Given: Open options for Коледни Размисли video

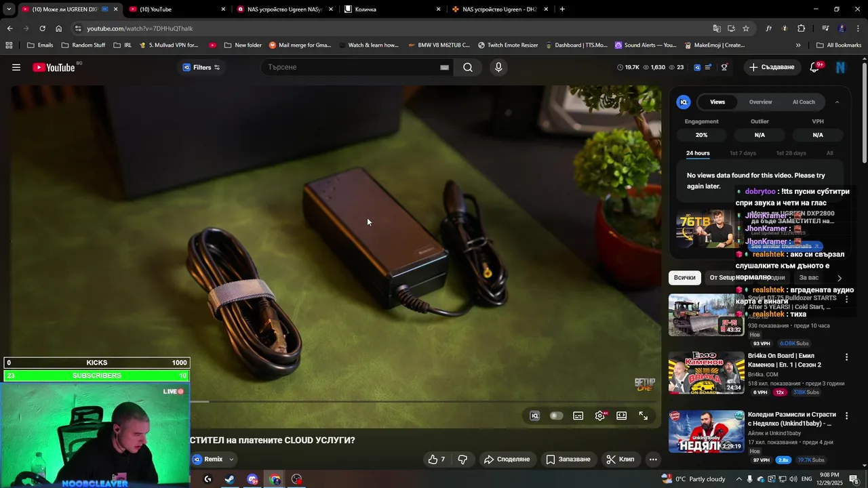Looking at the screenshot, I should click(846, 415).
